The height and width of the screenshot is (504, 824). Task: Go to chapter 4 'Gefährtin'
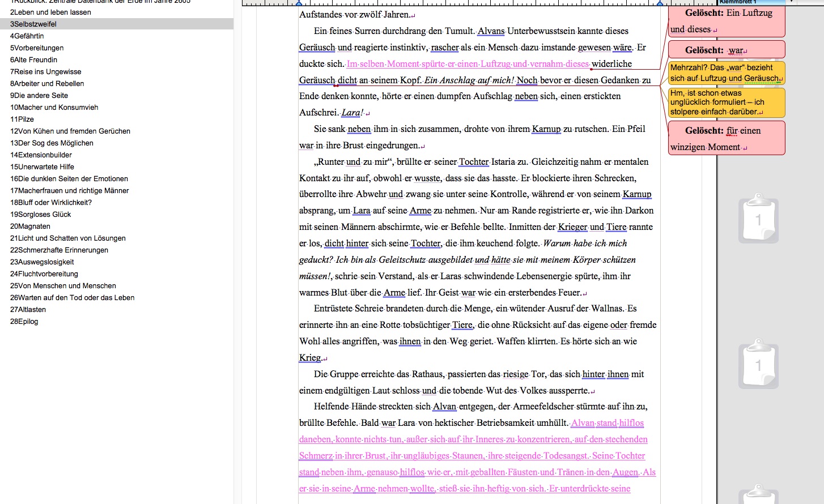click(116, 36)
